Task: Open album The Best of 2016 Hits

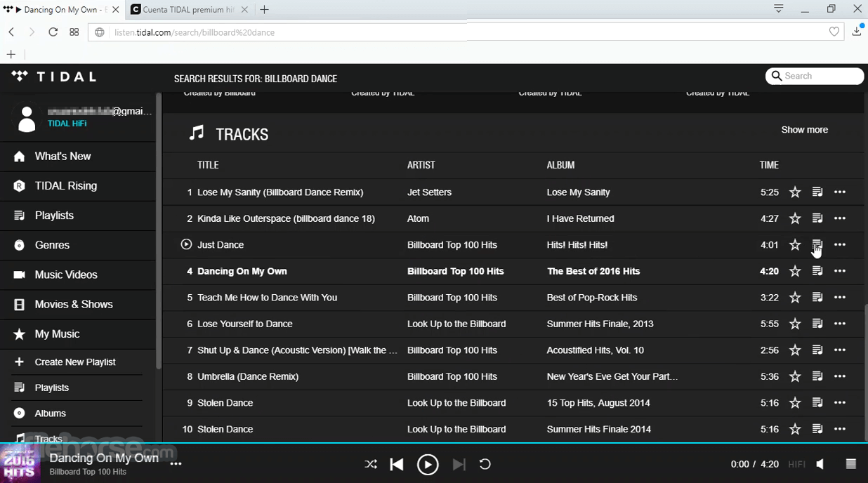Action: point(593,271)
